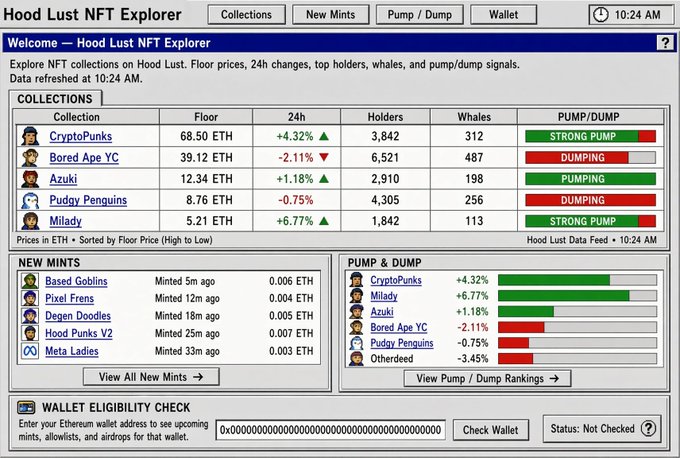
Task: Click View All New Mints button
Action: tap(151, 377)
